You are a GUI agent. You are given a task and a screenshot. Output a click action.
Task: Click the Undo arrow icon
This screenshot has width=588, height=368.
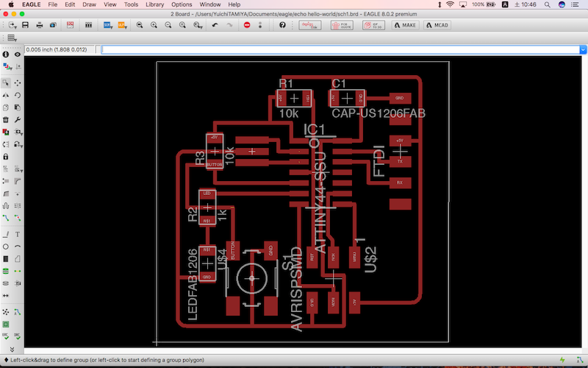click(215, 25)
